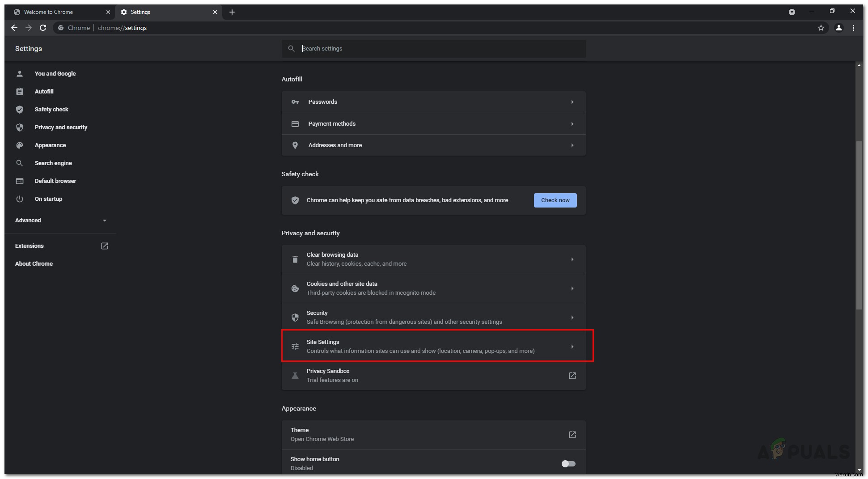Click the cookie icon beside Cookies and other site data

295,288
